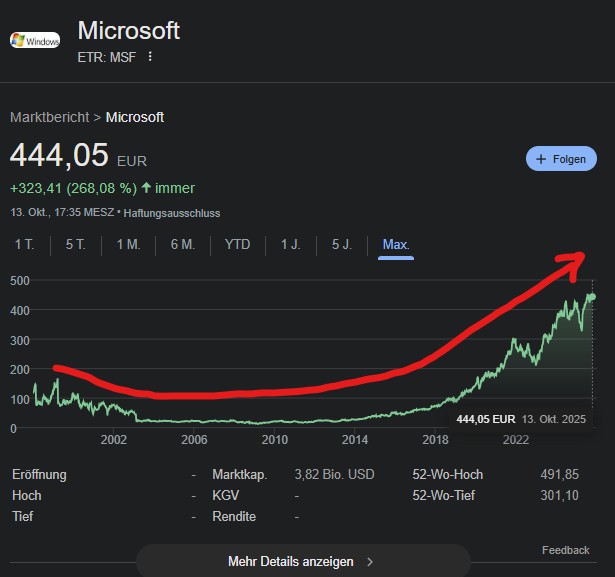Click the green up arrow beside immer
Screen dimensions: 615x577
click(x=146, y=187)
